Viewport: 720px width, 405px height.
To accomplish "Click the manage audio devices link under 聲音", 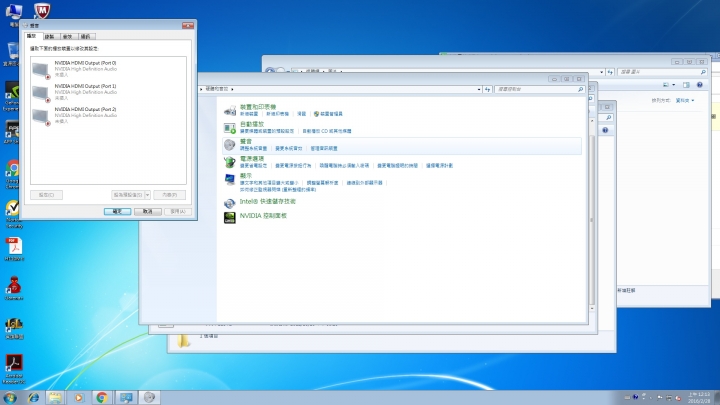I will point(324,148).
